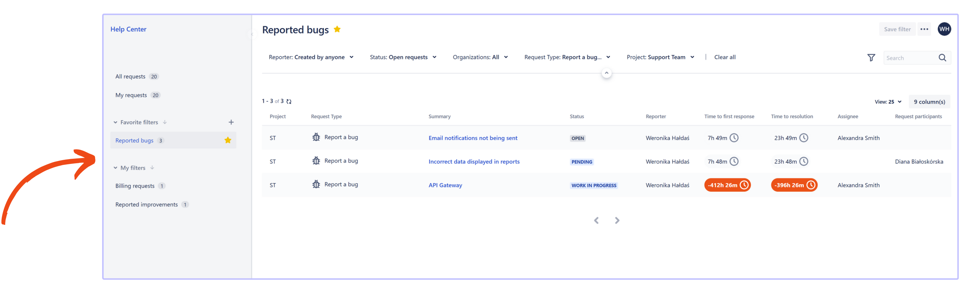Open the Help Center link
The width and height of the screenshot is (980, 300).
(128, 29)
